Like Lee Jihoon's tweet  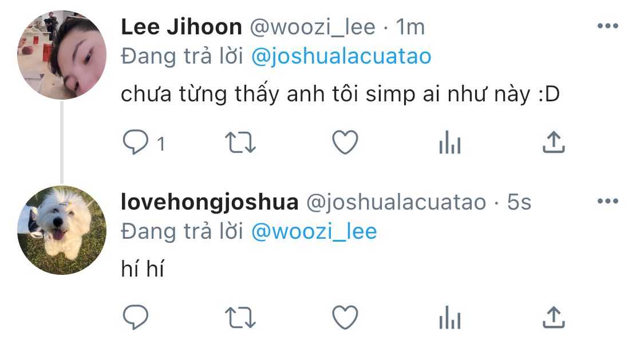pyautogui.click(x=345, y=142)
